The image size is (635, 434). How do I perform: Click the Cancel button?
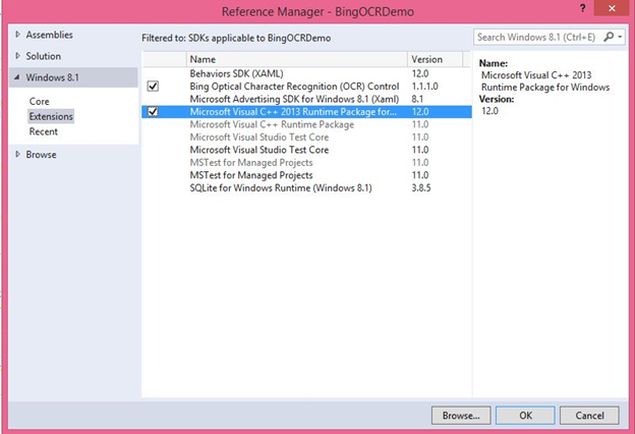[x=590, y=415]
